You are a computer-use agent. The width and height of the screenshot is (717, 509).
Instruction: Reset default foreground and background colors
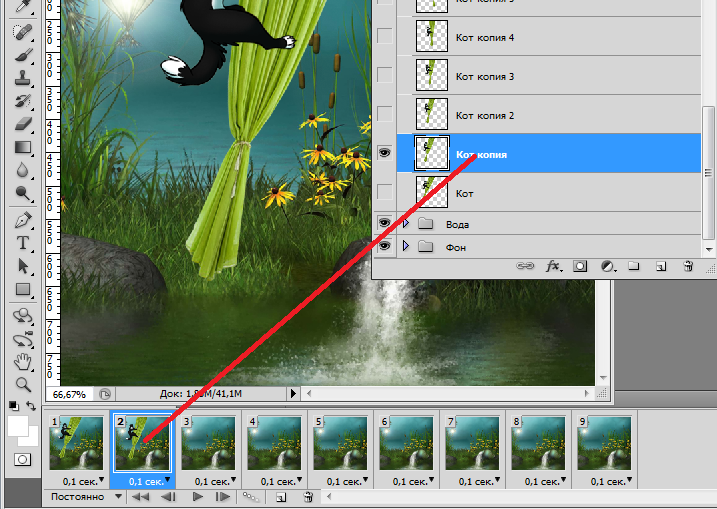13,406
